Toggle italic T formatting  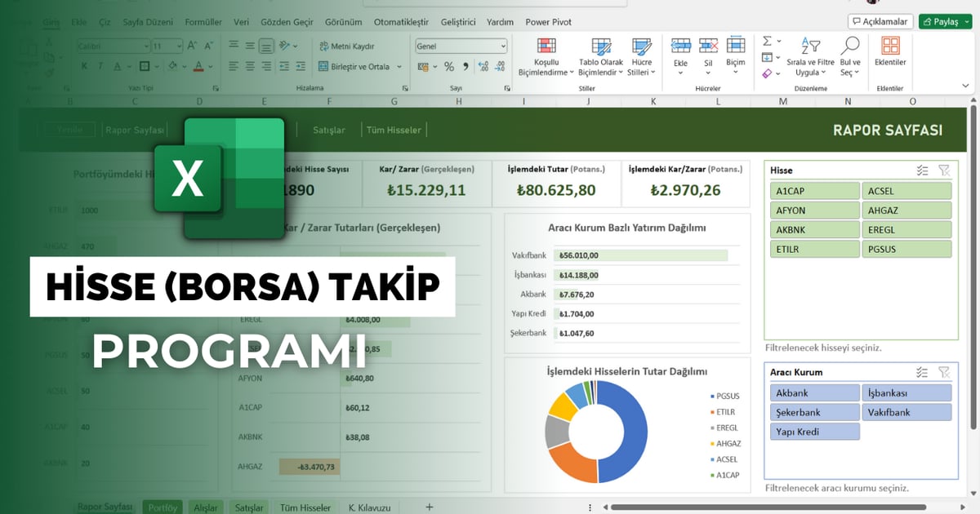click(x=100, y=67)
